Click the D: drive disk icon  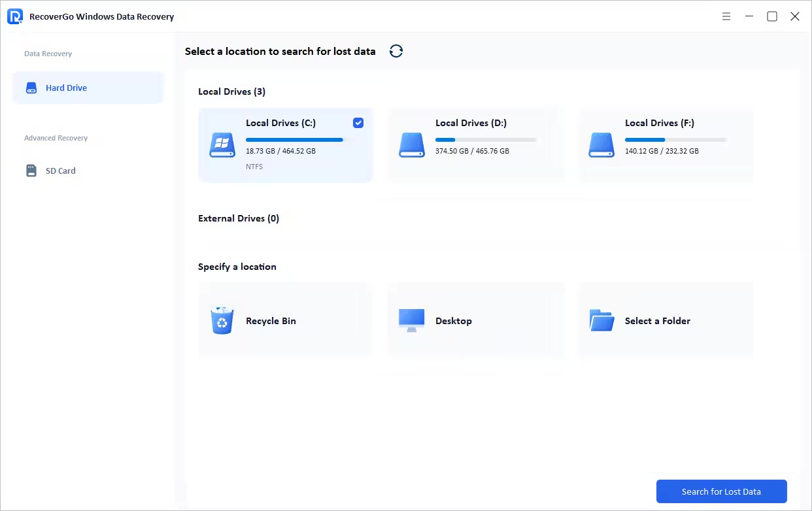[x=411, y=145]
